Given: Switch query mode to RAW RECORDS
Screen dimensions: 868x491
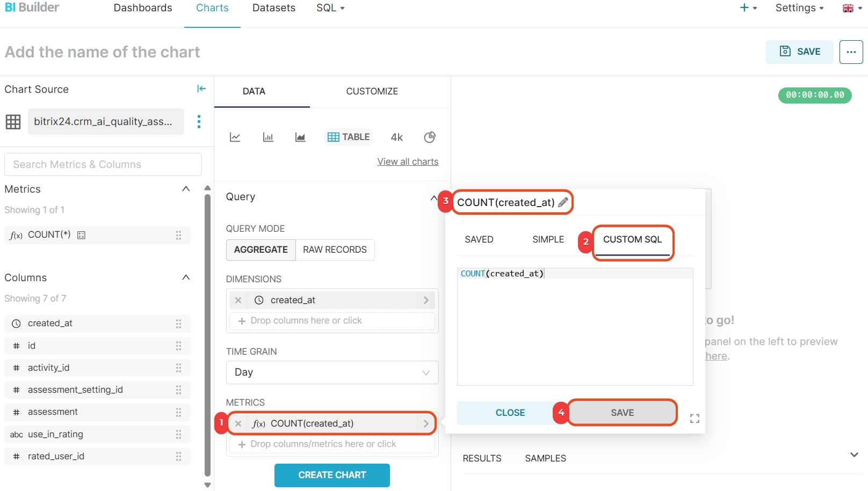Looking at the screenshot, I should 335,250.
